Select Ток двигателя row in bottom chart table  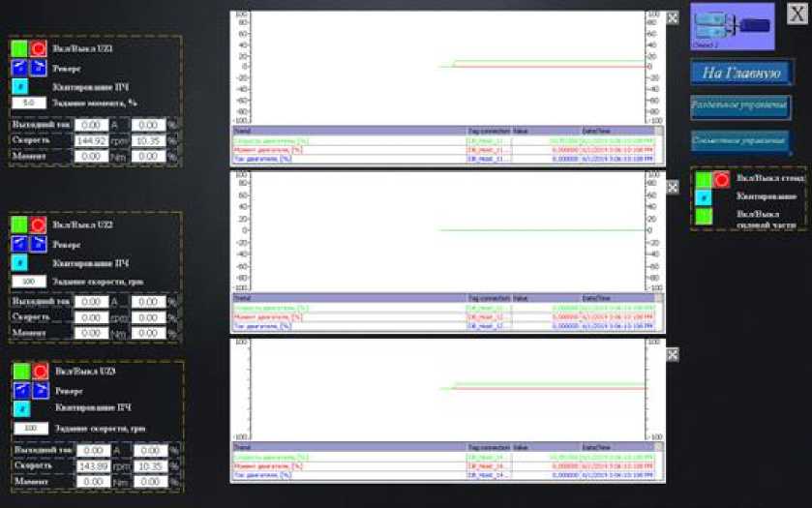click(444, 475)
